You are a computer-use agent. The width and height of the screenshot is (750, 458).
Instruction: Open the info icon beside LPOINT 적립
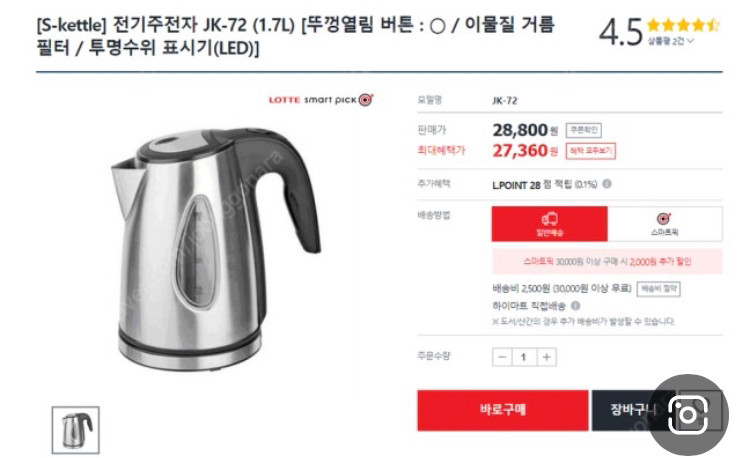coord(607,184)
